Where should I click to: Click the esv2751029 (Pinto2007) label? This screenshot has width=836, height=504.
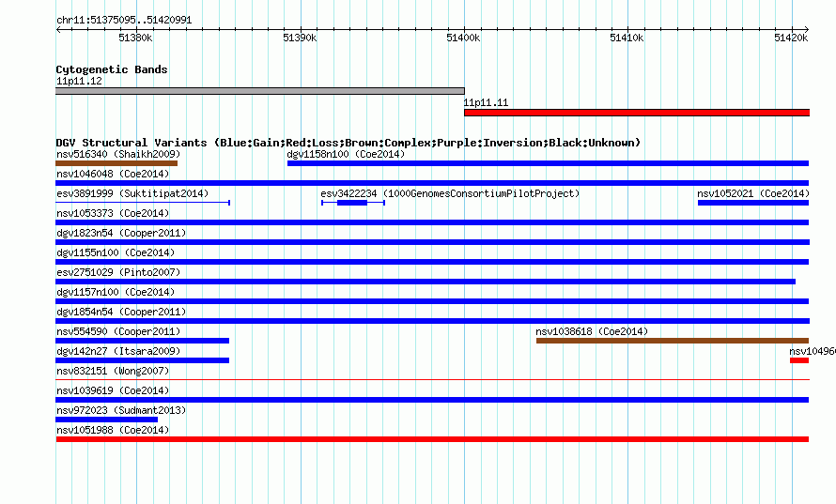[x=118, y=272]
